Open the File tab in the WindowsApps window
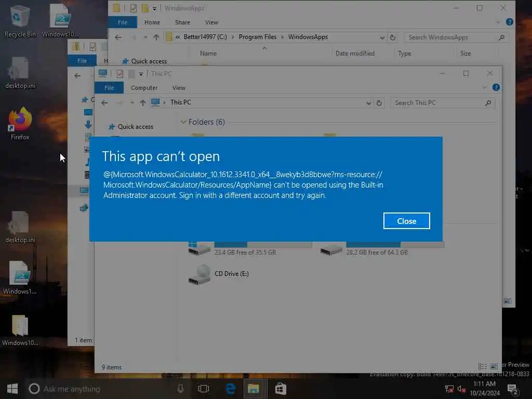 click(123, 22)
